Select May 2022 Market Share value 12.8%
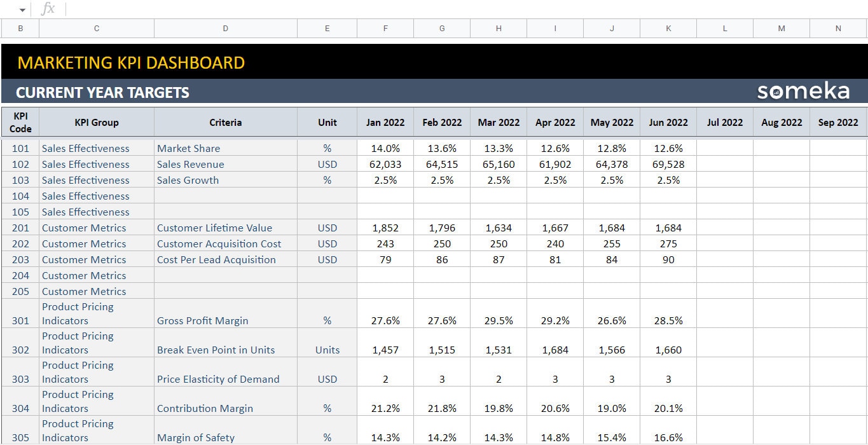 click(x=612, y=148)
